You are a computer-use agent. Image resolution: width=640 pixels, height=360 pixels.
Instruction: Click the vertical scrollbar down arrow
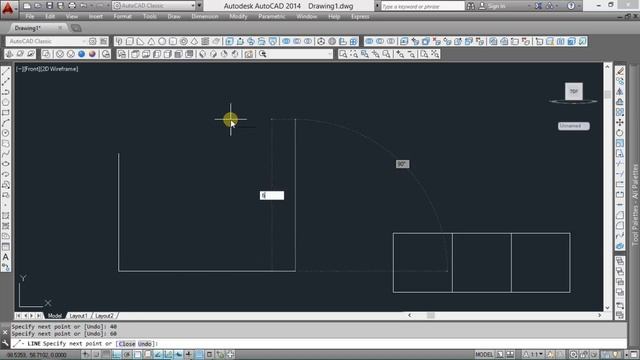[607, 307]
